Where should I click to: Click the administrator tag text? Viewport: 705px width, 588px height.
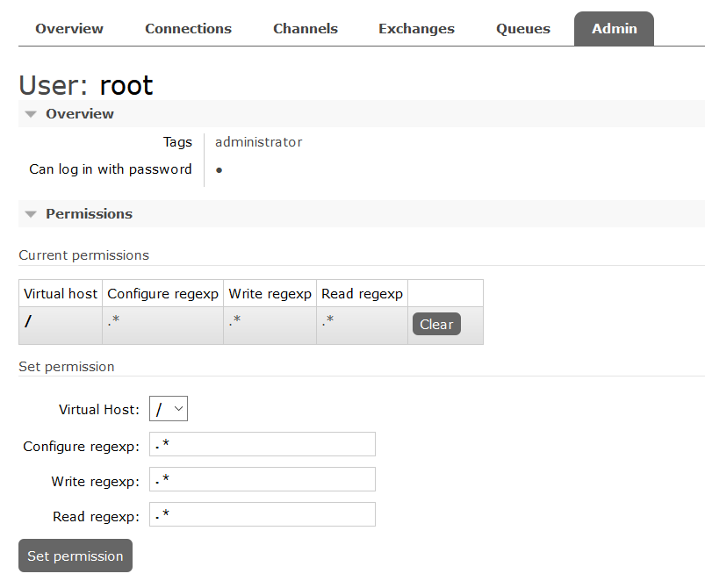click(x=258, y=142)
